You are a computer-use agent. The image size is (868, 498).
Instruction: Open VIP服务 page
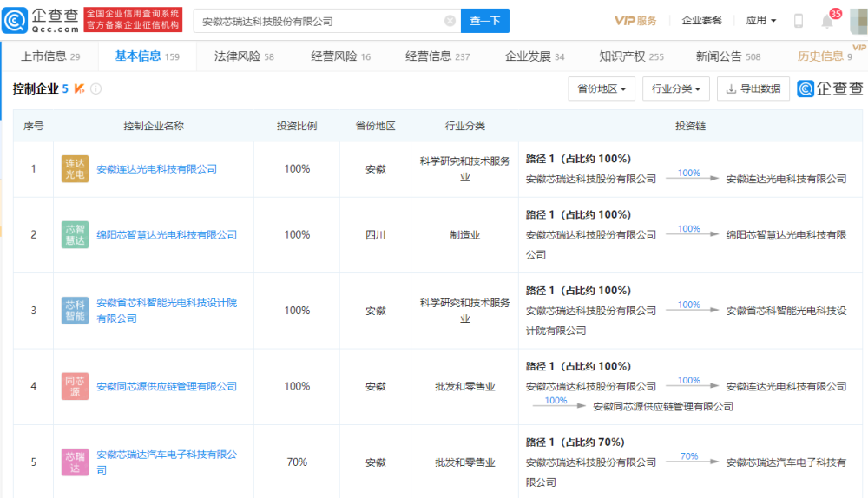tap(635, 21)
